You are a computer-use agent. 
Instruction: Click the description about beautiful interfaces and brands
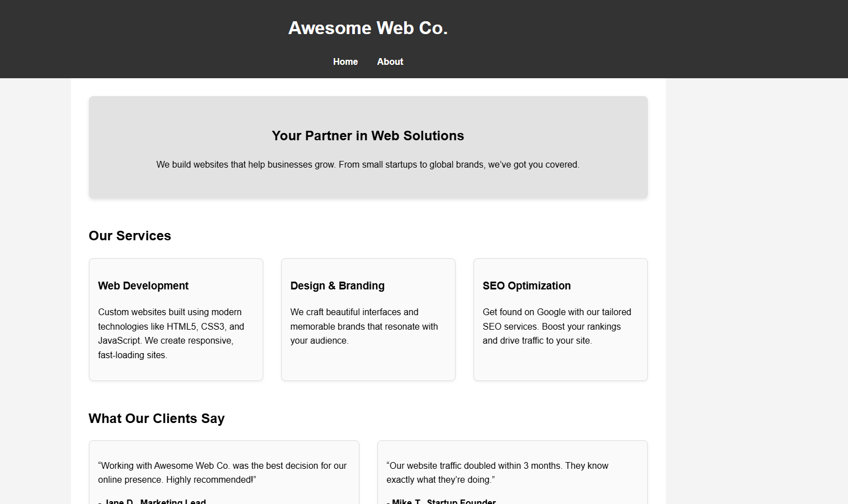click(x=364, y=326)
